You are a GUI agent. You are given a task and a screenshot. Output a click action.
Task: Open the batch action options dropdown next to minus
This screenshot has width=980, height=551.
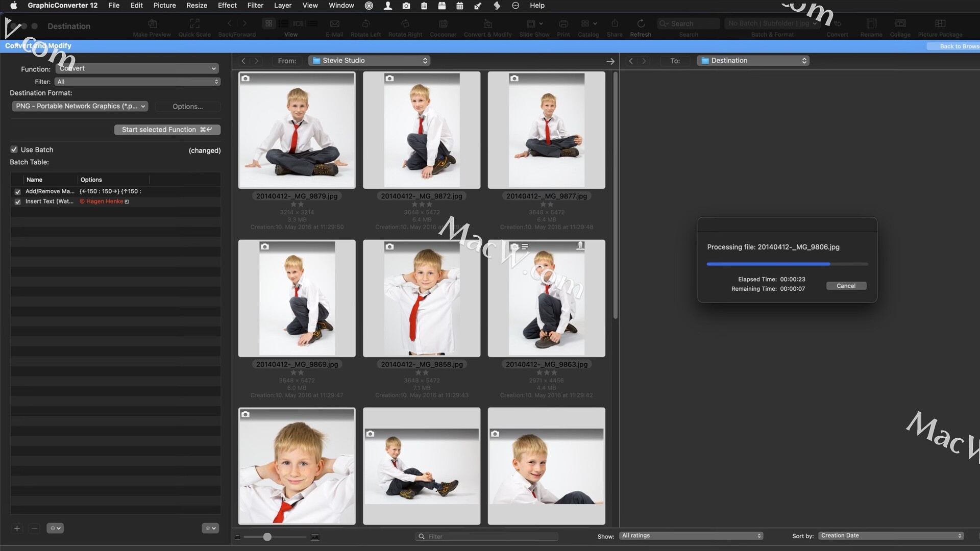(x=55, y=529)
